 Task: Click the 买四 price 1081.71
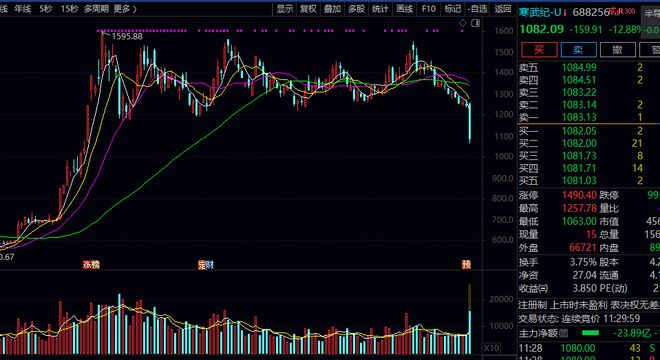[x=579, y=168]
